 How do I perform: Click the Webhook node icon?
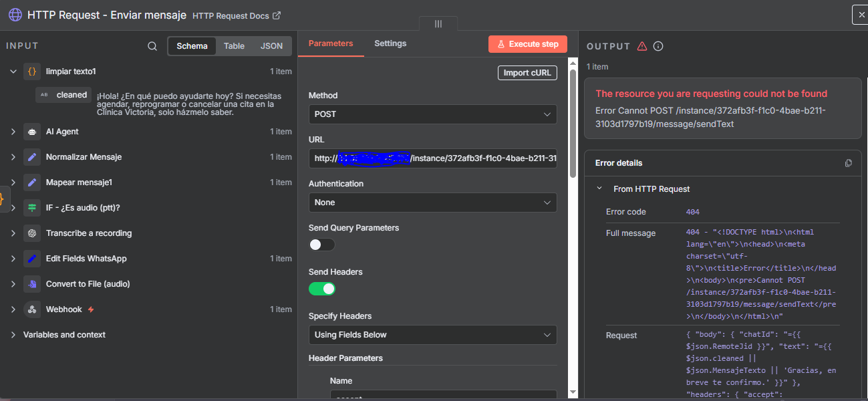coord(31,309)
